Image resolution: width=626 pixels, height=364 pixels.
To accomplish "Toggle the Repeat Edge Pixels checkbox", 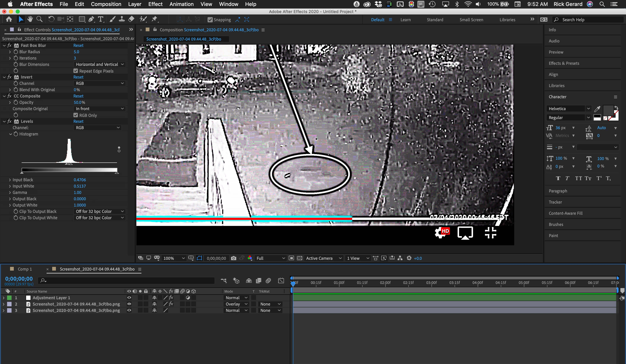I will point(76,71).
